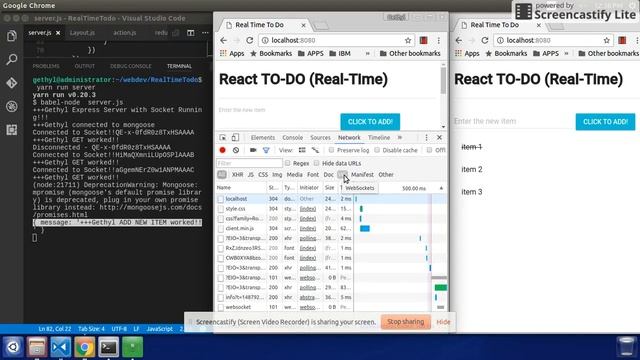This screenshot has height=360, width=640.
Task: Filter network requests by WS type
Action: point(342,175)
